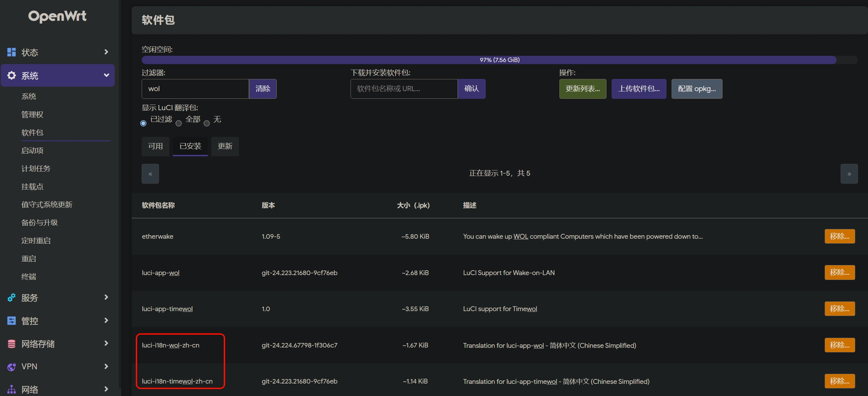Click the VPN shield icon
This screenshot has height=396, width=868.
11,367
